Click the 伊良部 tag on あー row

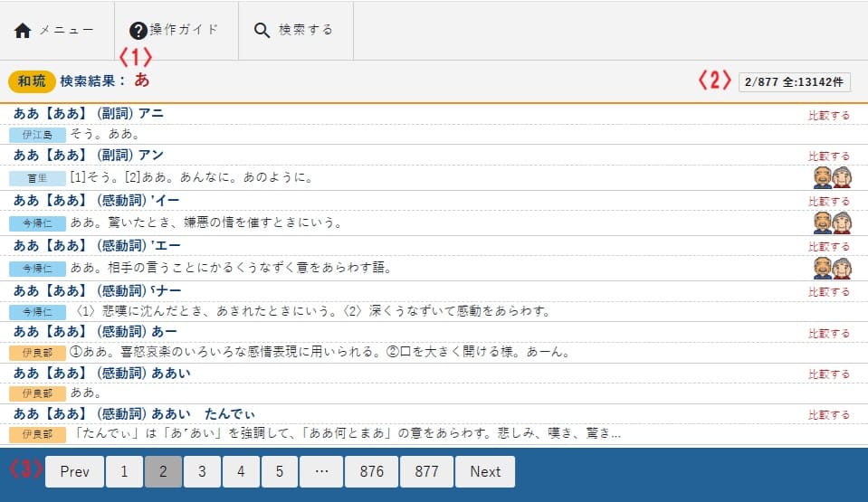click(38, 353)
